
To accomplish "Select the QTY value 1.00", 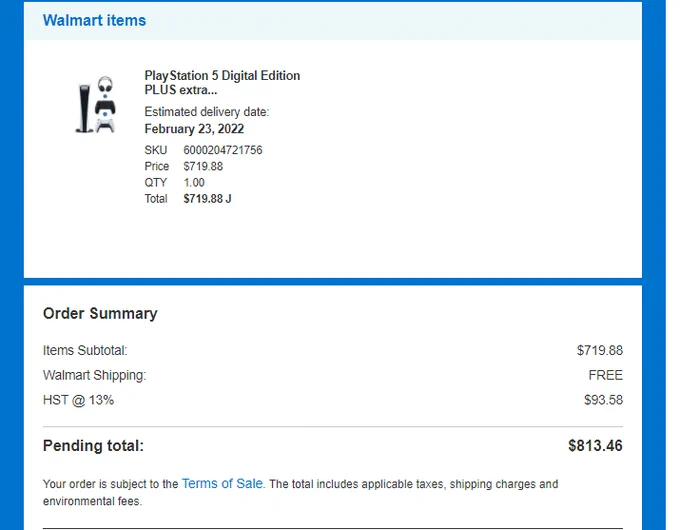I will point(194,183).
